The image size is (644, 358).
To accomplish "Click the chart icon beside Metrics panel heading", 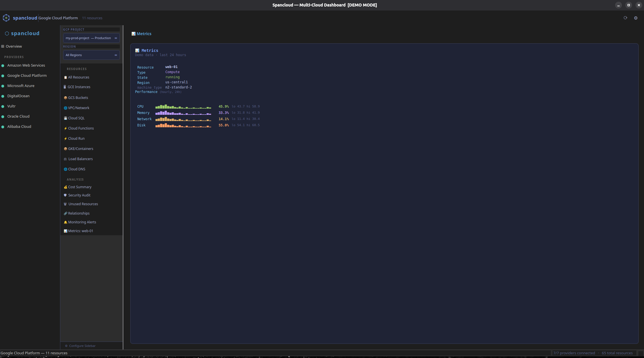I will [x=137, y=50].
